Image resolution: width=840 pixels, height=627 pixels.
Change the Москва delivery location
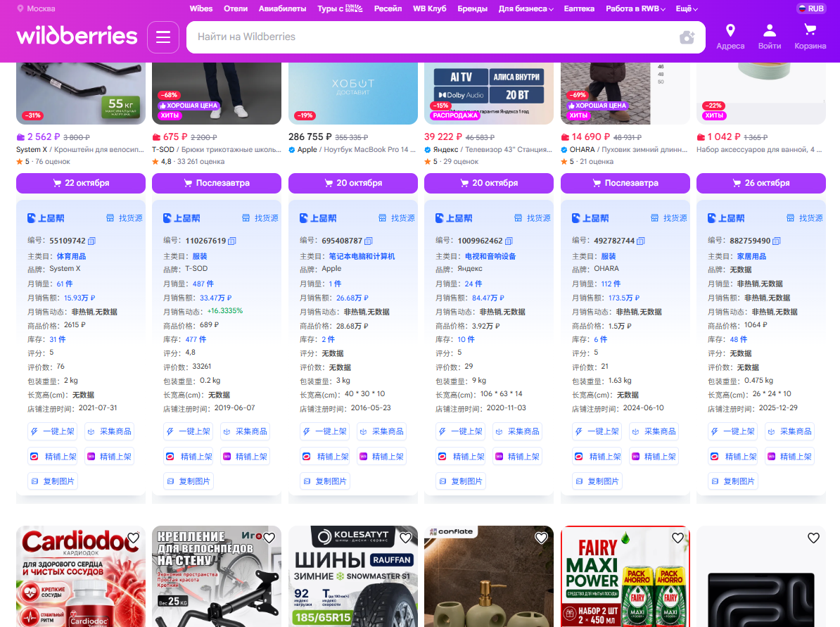[x=36, y=8]
